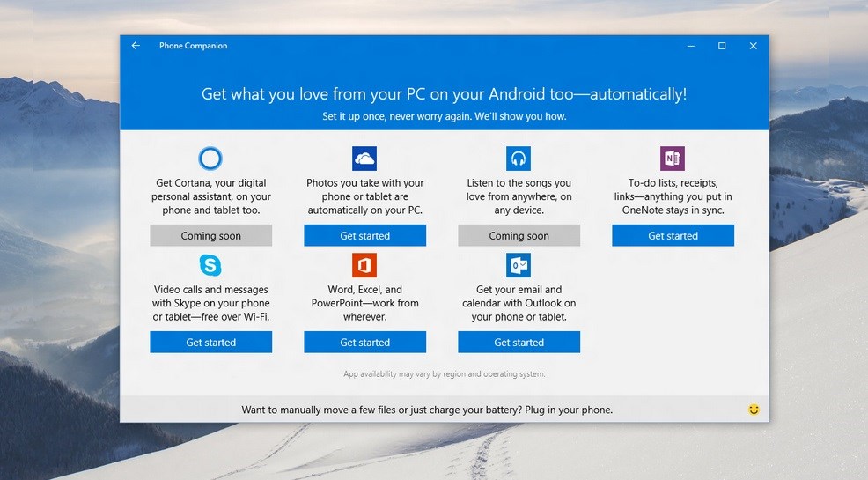Click the Phone Companion window title
This screenshot has width=868, height=480.
[x=193, y=46]
